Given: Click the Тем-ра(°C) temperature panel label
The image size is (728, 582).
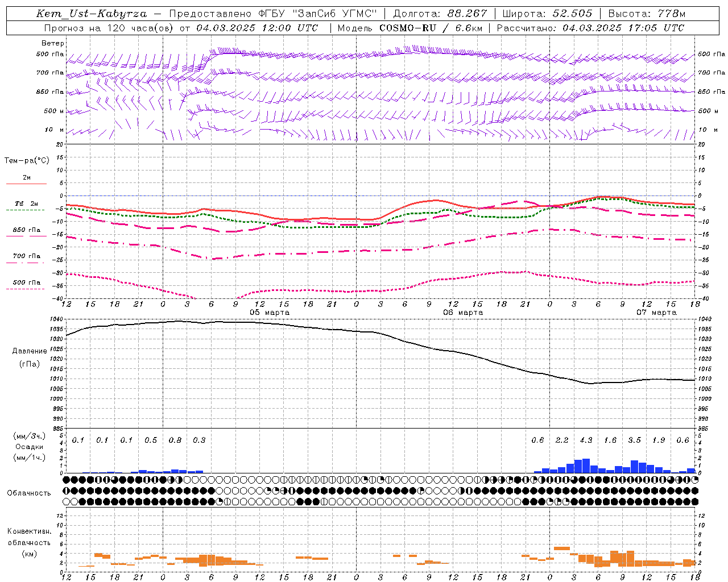Looking at the screenshot, I should pos(27,161).
